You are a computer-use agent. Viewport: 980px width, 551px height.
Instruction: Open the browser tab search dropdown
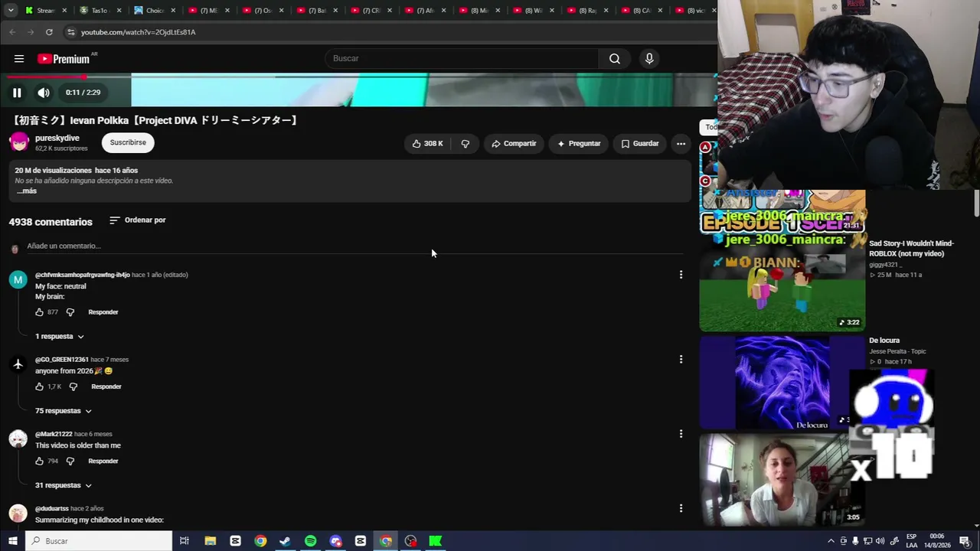click(x=11, y=11)
